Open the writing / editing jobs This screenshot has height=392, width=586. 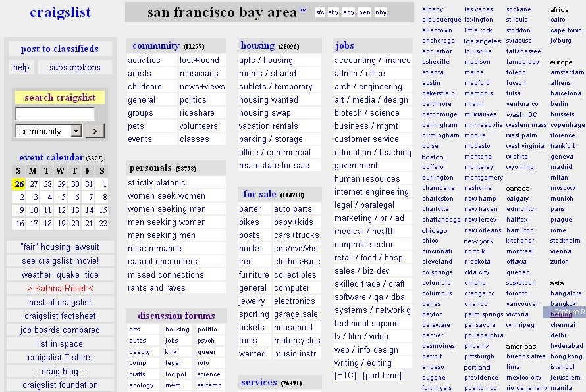tap(363, 362)
